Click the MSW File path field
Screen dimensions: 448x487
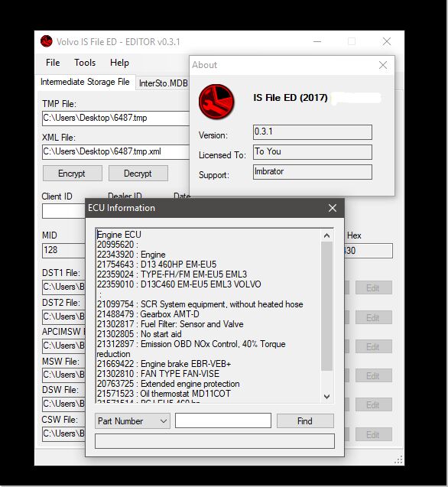(x=63, y=375)
